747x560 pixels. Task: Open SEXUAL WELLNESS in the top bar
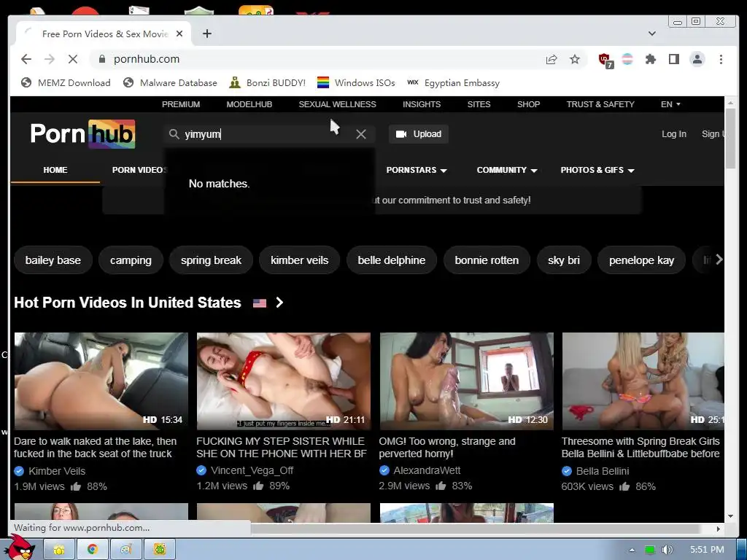tap(337, 104)
